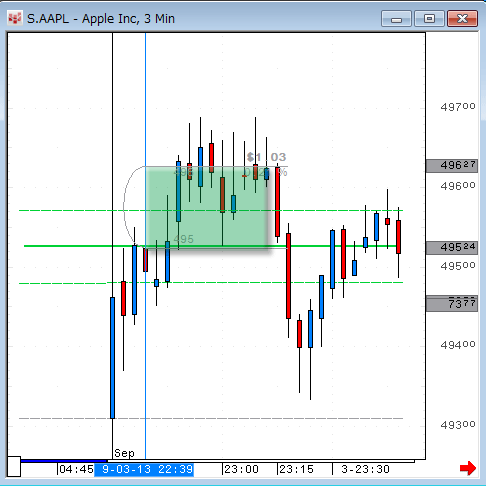Screen dimensions: 486x486
Task: Click the 23:00 time axis label
Action: (x=241, y=469)
